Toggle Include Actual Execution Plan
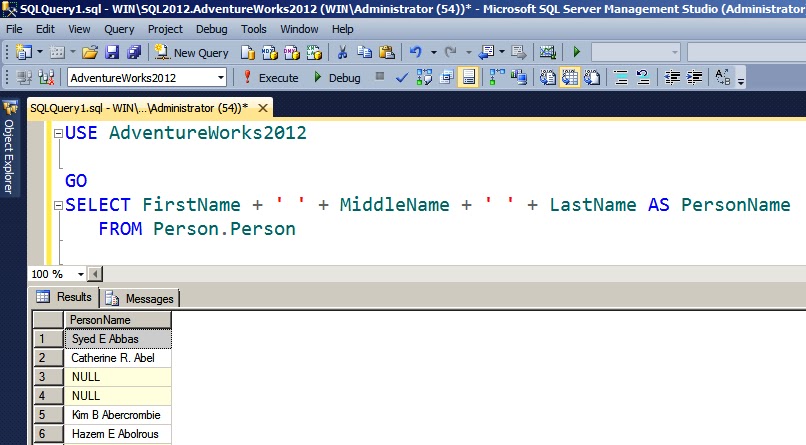 coord(497,78)
